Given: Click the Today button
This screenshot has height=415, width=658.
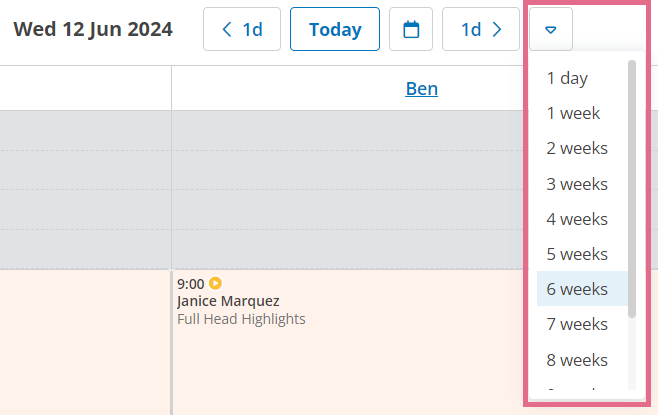Looking at the screenshot, I should pos(335,29).
